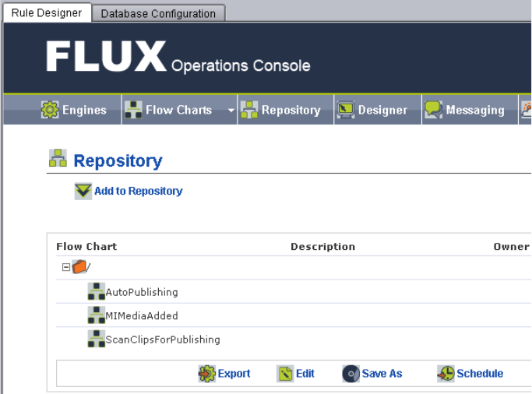Select the MIMediaAdded flow chart
This screenshot has width=532, height=394.
pos(142,315)
